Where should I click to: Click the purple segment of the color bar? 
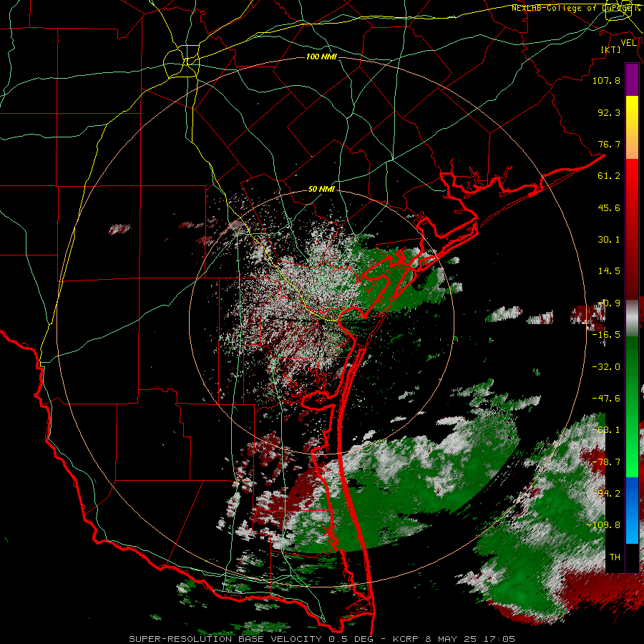(x=632, y=79)
